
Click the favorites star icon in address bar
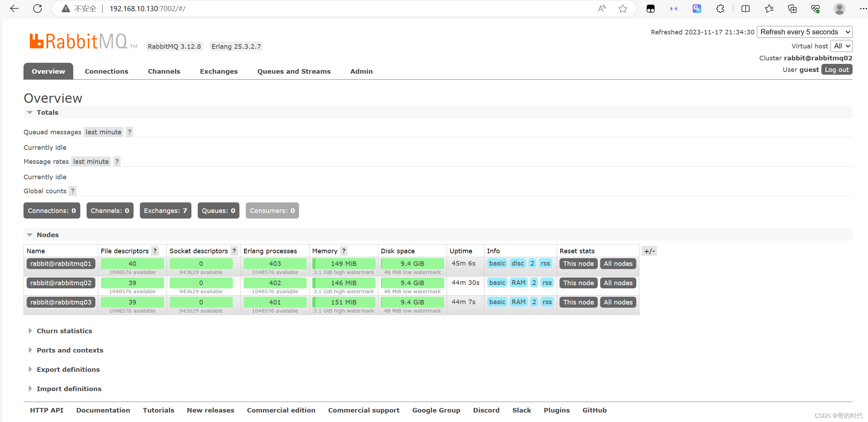(623, 8)
